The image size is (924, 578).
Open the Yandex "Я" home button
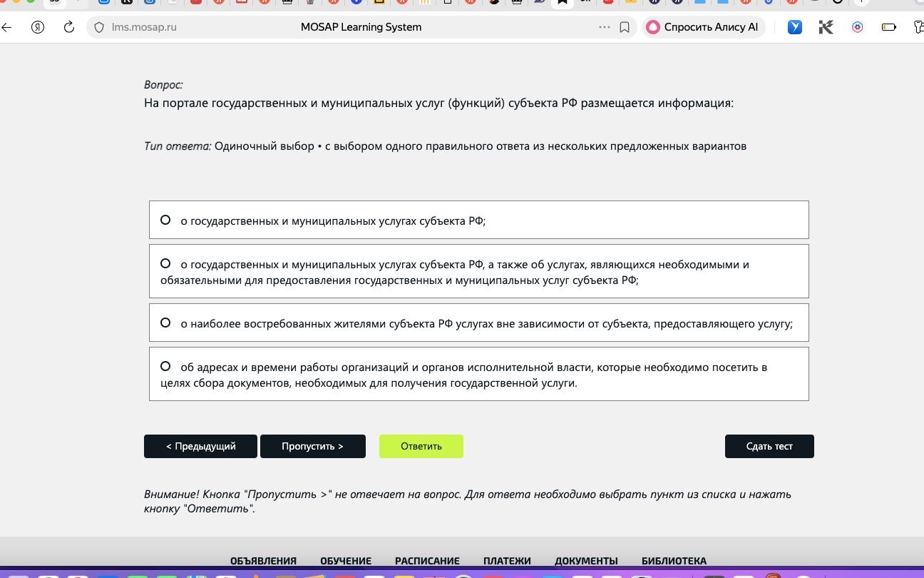click(x=38, y=27)
